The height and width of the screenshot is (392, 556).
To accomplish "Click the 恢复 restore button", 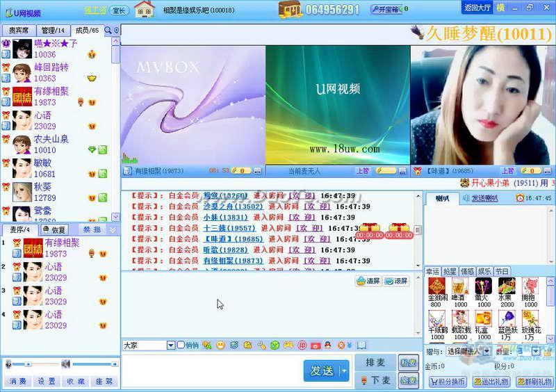I will [54, 230].
